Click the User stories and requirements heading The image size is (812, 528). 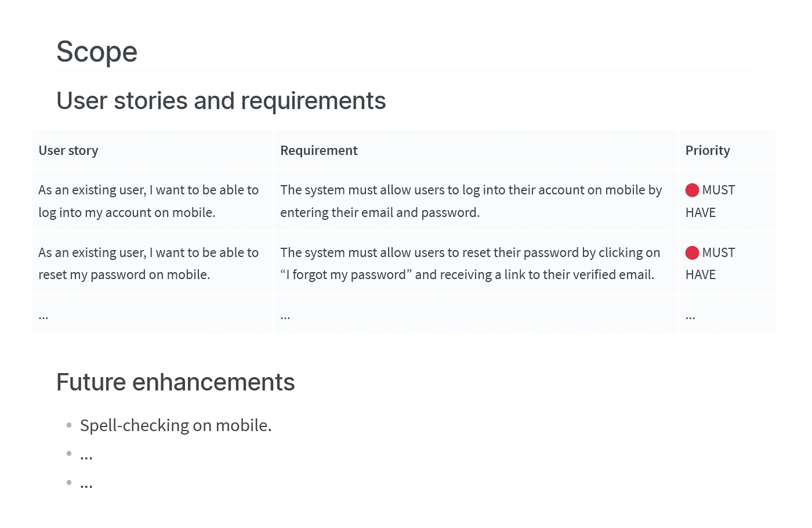(x=221, y=101)
